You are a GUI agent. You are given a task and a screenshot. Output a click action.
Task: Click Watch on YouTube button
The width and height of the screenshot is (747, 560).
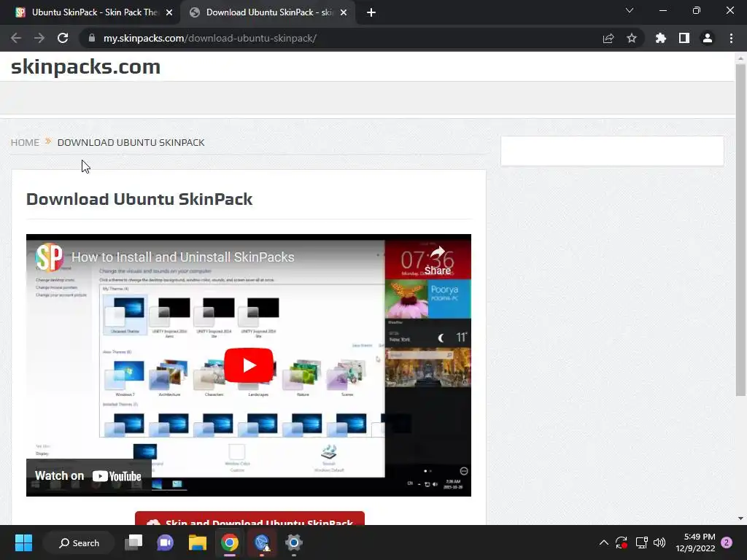[x=88, y=475]
